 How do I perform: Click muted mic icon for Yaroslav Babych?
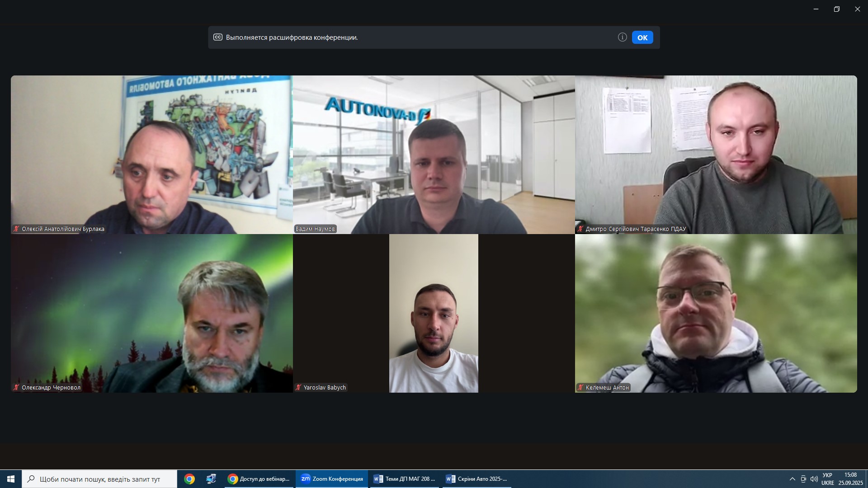pos(298,388)
